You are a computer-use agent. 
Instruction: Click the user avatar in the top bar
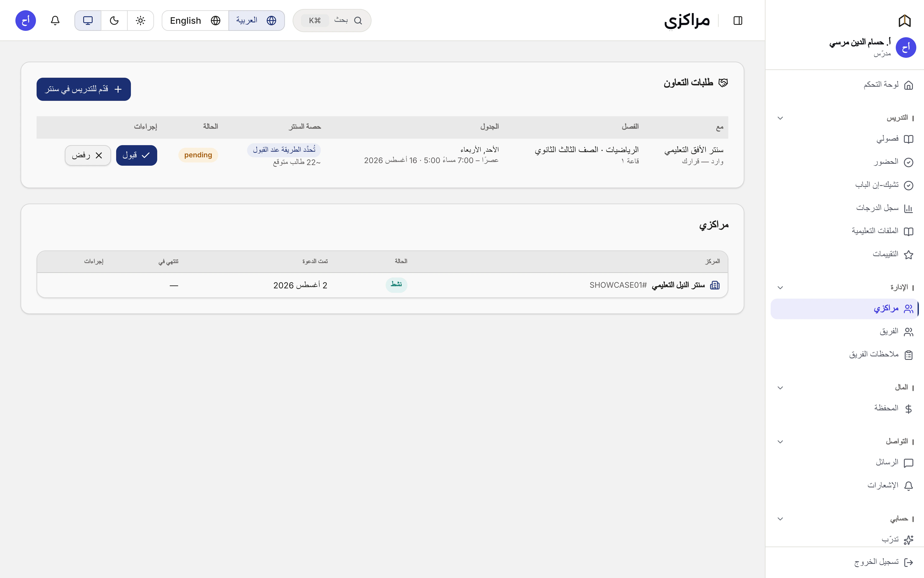(26, 21)
